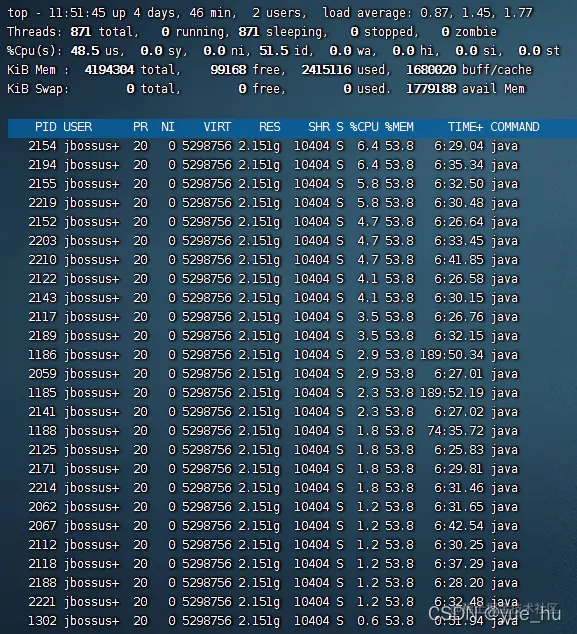Select PID 2143 in the thread list
Viewport: 577px width, 634px height.
pyautogui.click(x=42, y=298)
